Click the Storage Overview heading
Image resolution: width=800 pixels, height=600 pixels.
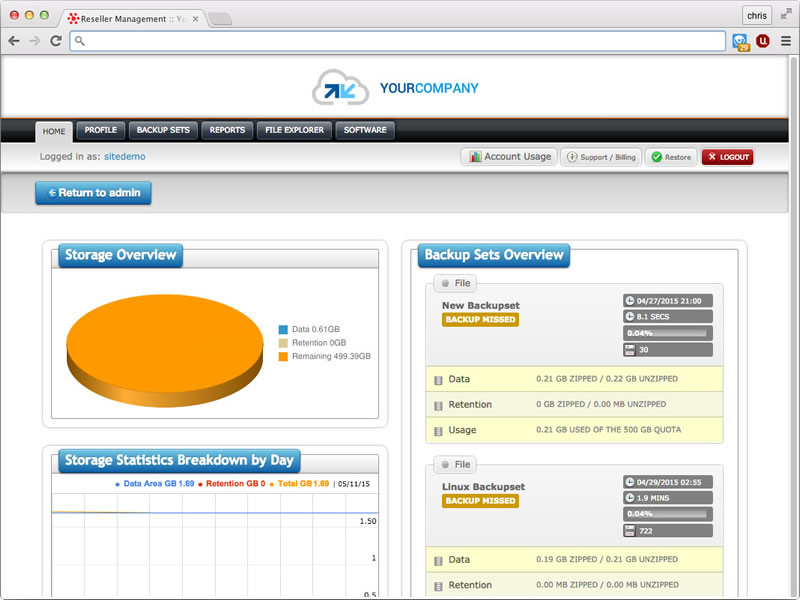(x=120, y=255)
